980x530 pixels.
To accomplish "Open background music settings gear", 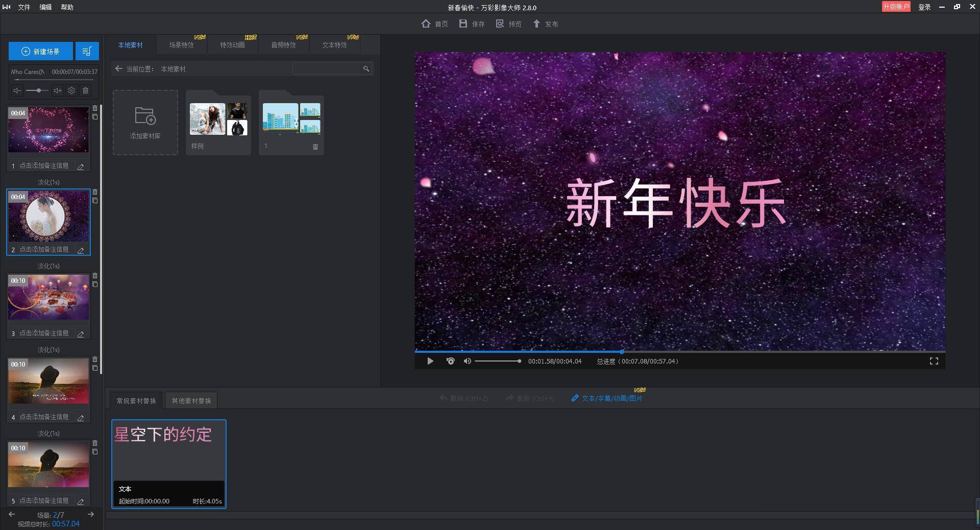I will click(x=71, y=90).
